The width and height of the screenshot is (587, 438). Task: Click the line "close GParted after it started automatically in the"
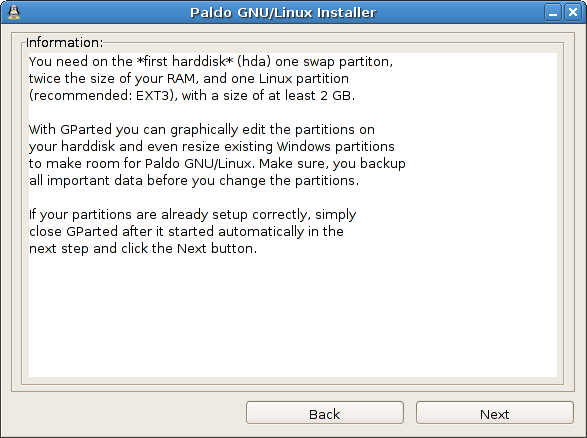click(186, 231)
